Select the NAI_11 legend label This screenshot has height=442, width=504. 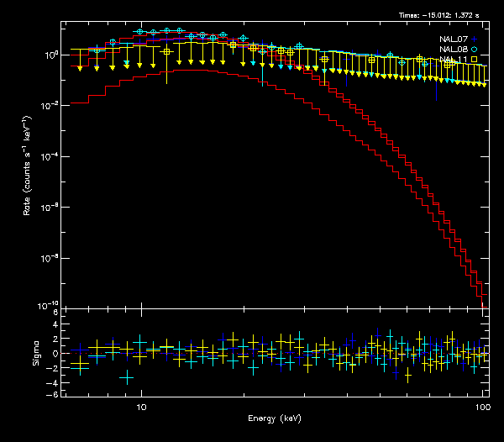pos(454,59)
